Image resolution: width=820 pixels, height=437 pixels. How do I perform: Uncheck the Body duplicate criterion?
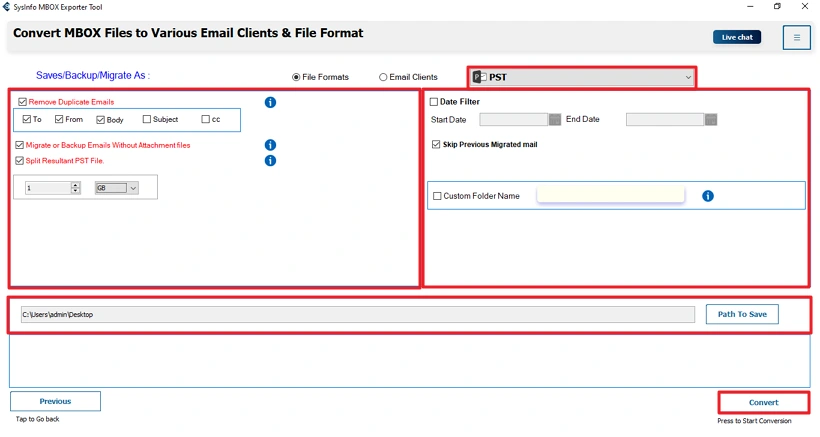100,120
